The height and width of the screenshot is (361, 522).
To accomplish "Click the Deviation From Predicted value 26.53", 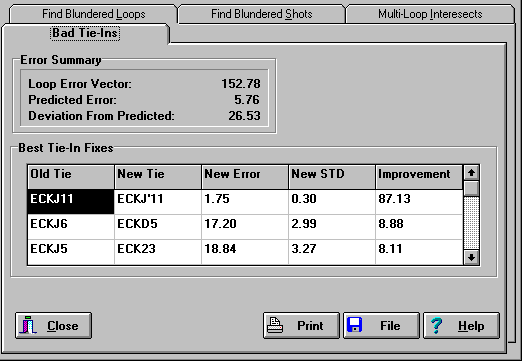I will click(x=244, y=116).
